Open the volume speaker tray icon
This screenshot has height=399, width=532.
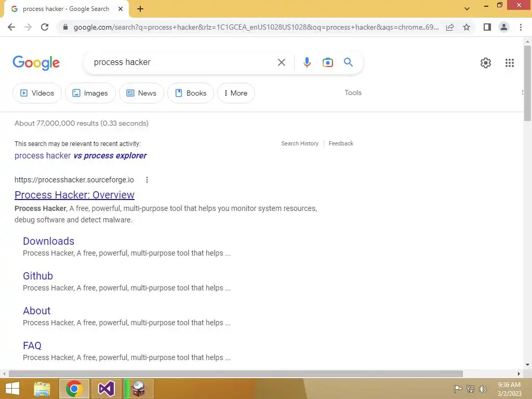click(x=483, y=389)
